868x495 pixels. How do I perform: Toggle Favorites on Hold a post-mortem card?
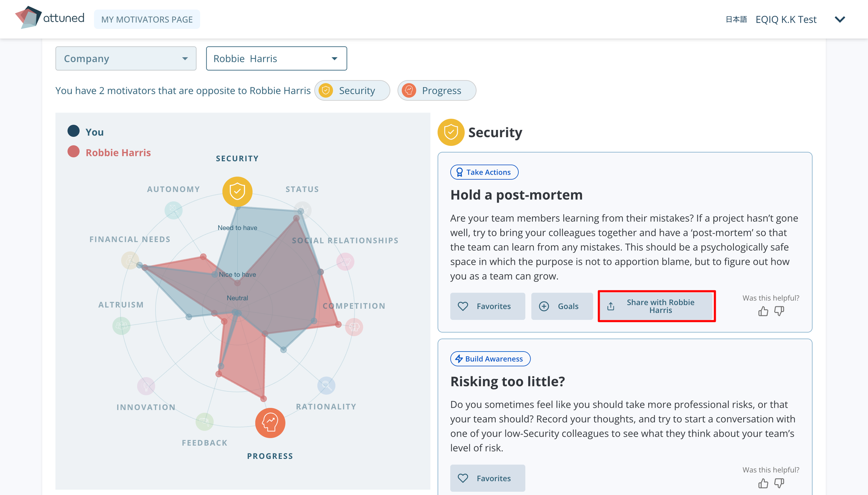pos(487,306)
